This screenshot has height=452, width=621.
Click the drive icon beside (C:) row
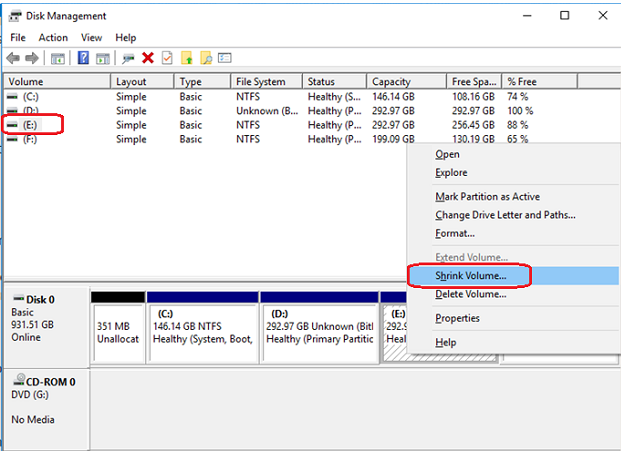[13, 97]
